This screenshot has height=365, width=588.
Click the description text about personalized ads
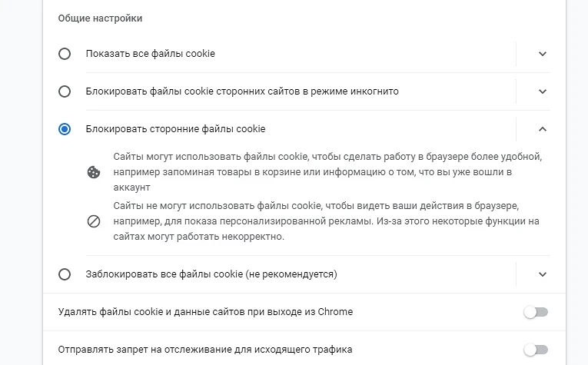click(x=327, y=222)
